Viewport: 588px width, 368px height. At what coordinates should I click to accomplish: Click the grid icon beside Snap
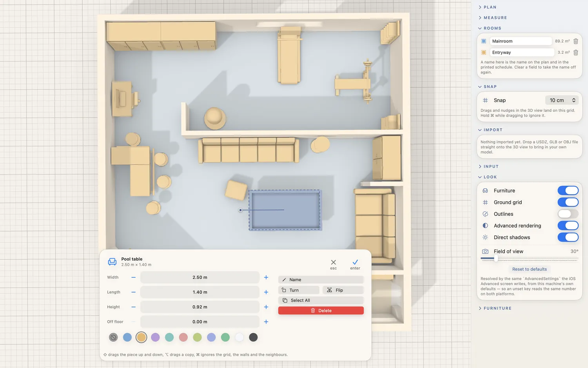[x=485, y=100]
